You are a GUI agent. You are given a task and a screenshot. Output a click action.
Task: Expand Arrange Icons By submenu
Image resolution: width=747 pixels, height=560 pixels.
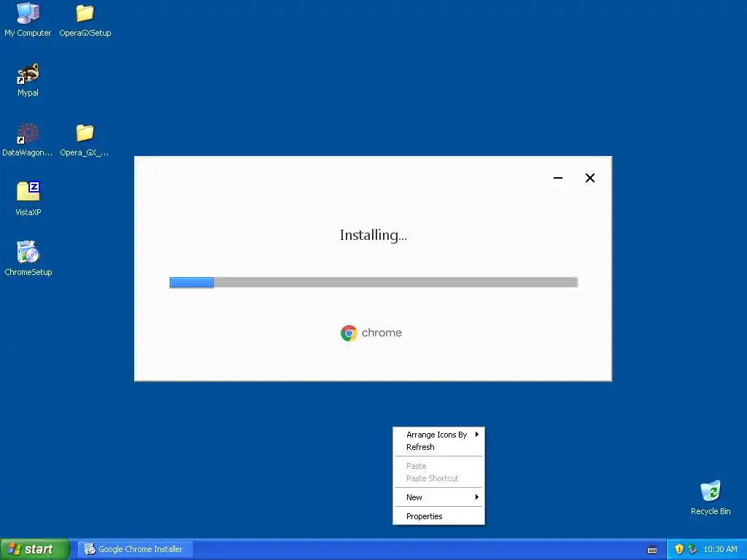click(438, 435)
